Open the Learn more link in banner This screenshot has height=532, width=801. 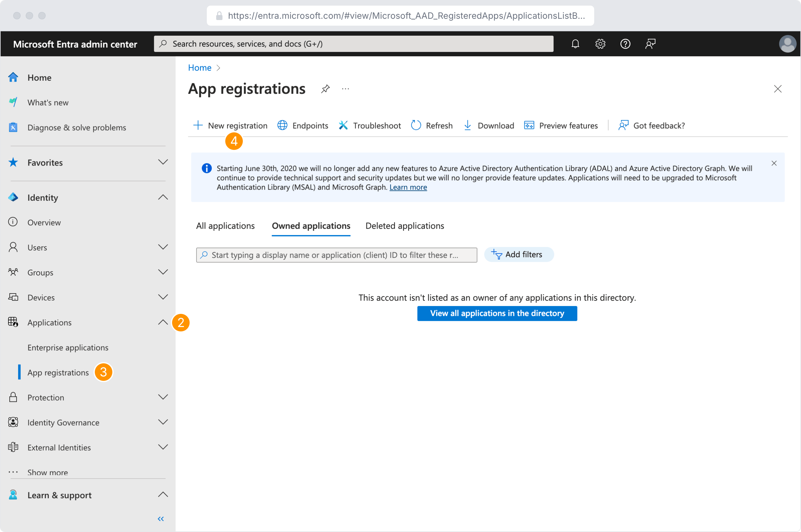click(x=408, y=187)
